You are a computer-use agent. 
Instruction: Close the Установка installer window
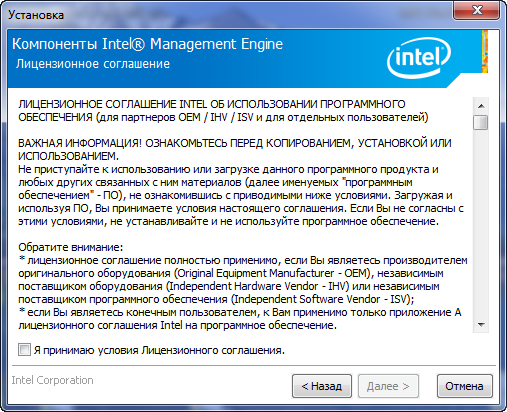[476, 10]
